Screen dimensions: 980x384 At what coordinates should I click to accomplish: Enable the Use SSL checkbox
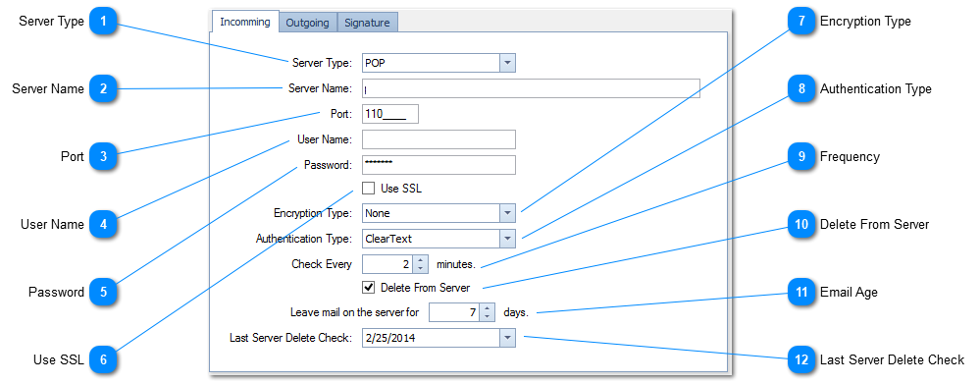coord(369,188)
